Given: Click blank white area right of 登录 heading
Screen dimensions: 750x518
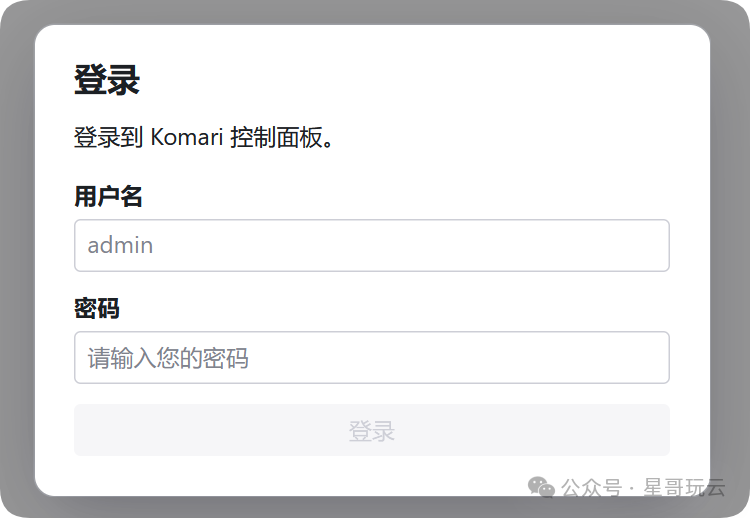Looking at the screenshot, I should point(407,80).
